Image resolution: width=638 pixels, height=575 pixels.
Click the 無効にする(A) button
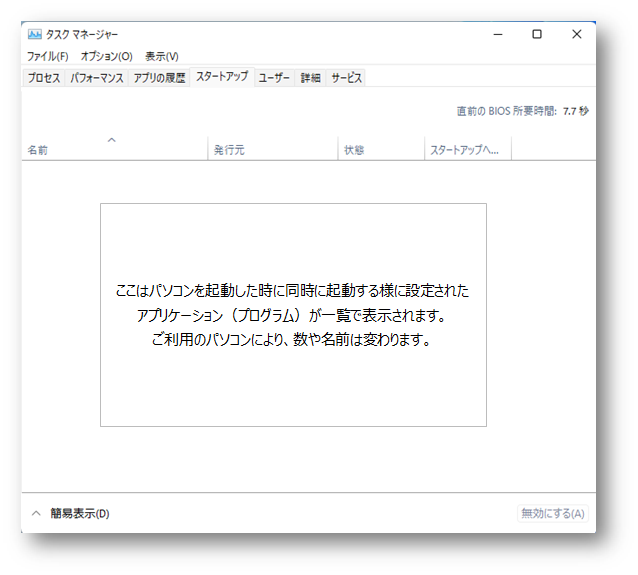pos(553,514)
